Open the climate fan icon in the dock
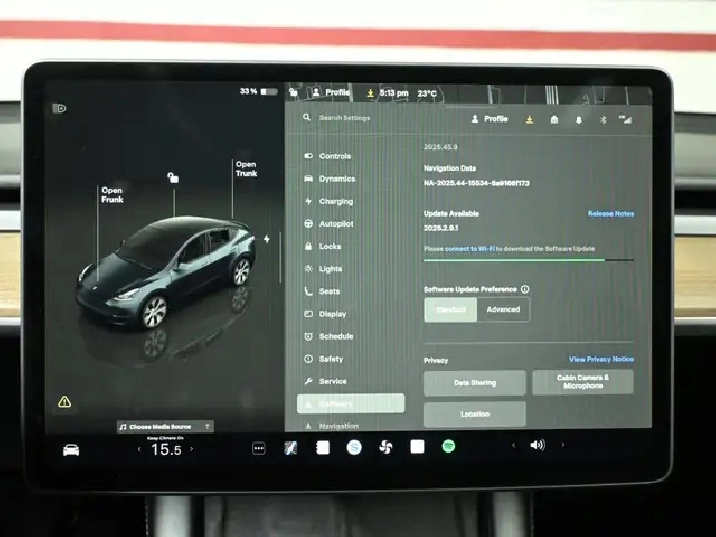The width and height of the screenshot is (716, 537). coord(385,447)
